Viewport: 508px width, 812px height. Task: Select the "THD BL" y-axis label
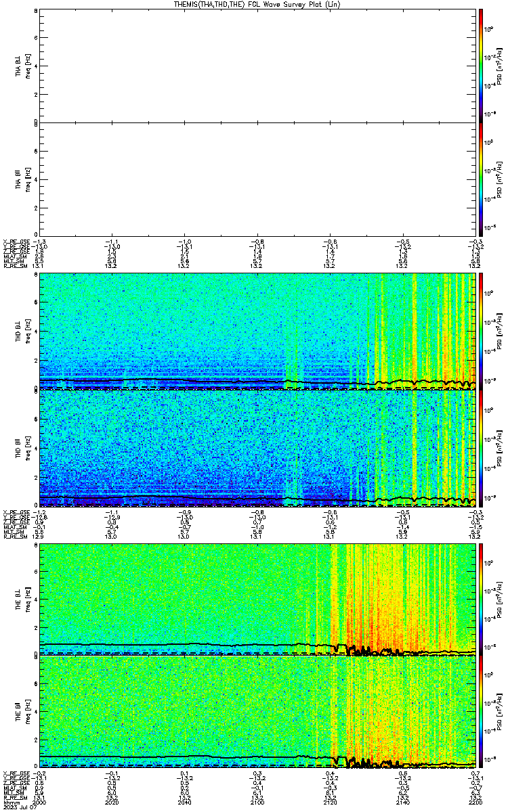(x=19, y=330)
